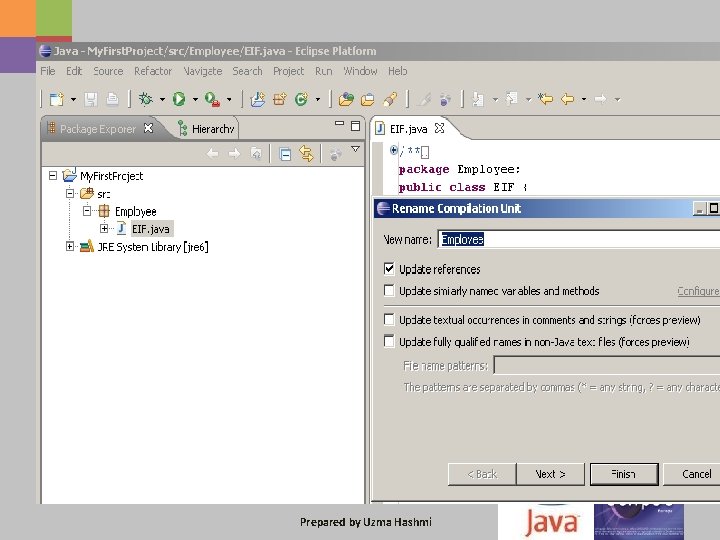Image resolution: width=720 pixels, height=540 pixels.
Task: Open the Edit menu
Action: 74,71
